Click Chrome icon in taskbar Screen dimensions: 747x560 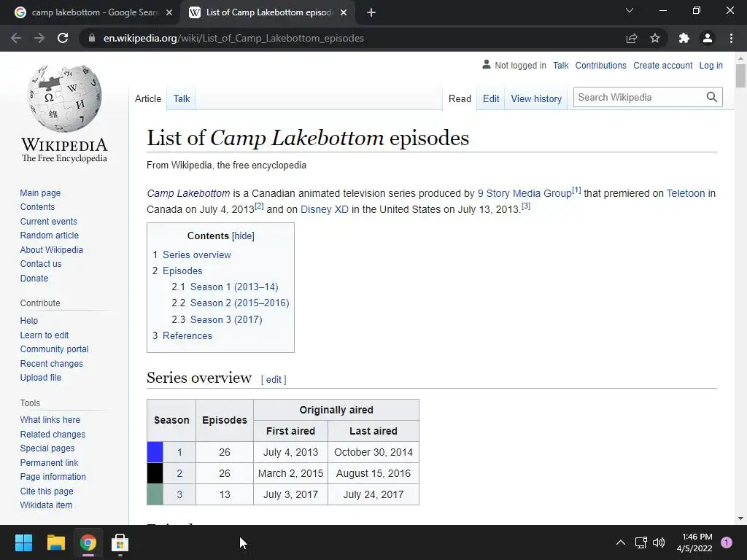tap(88, 542)
